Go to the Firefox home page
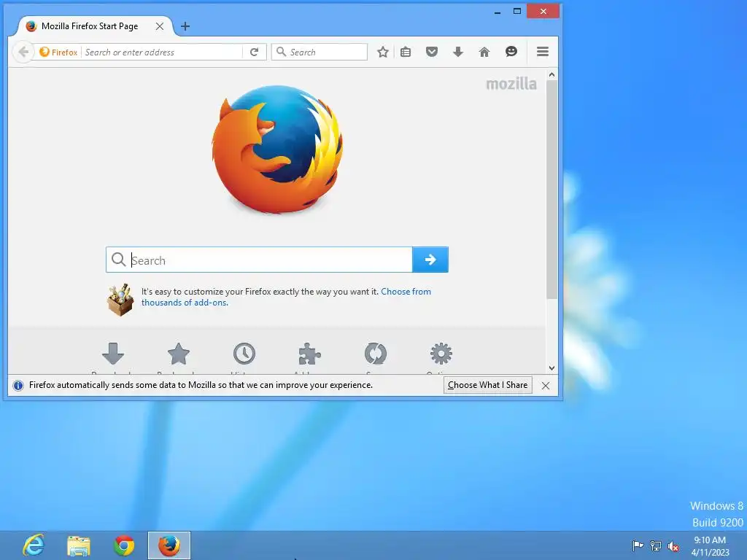 click(484, 52)
